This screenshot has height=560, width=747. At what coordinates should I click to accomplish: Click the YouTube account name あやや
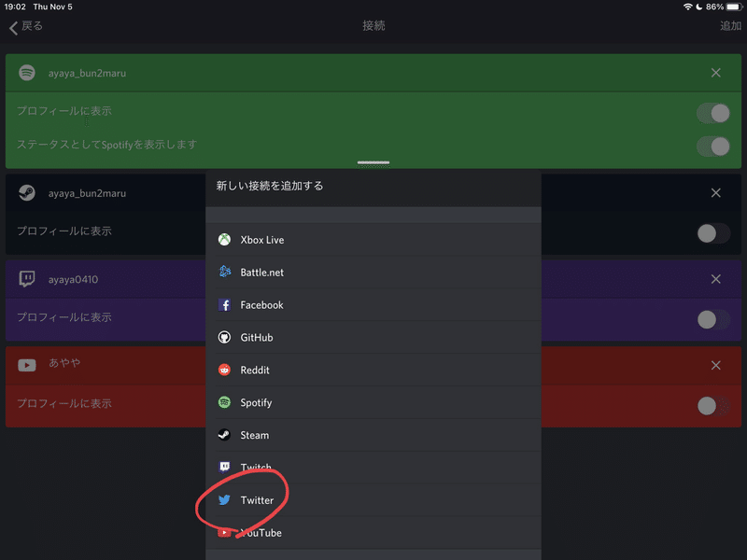tap(64, 363)
